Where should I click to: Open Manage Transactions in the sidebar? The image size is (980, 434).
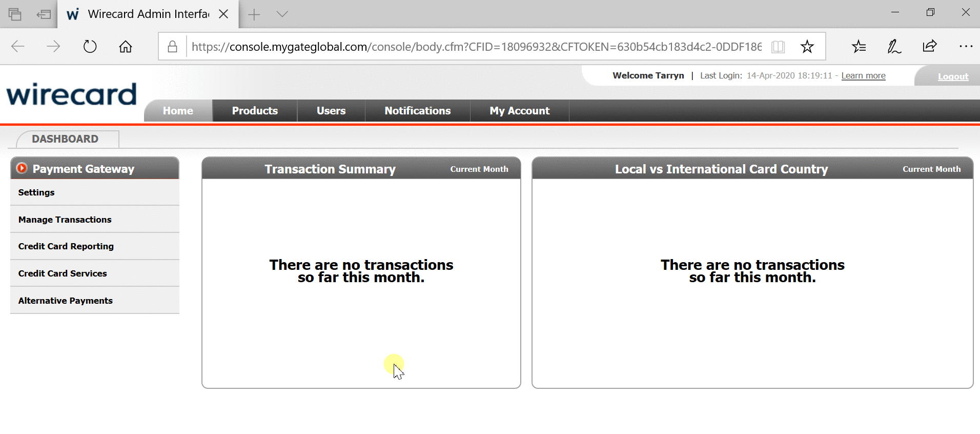coord(95,220)
